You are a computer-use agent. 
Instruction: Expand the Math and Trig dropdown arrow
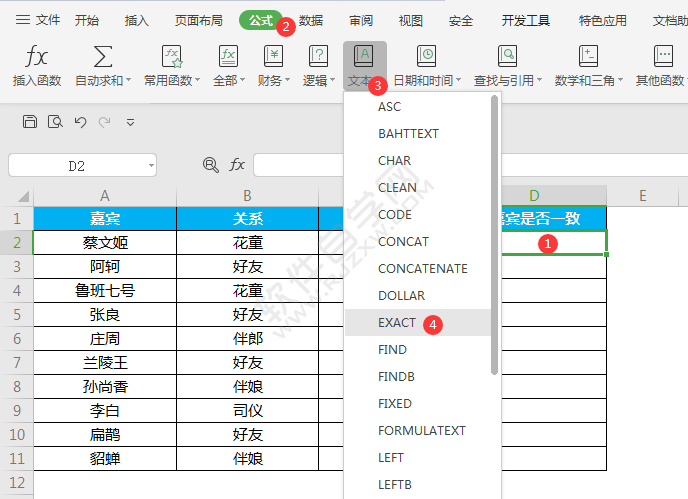pyautogui.click(x=620, y=80)
